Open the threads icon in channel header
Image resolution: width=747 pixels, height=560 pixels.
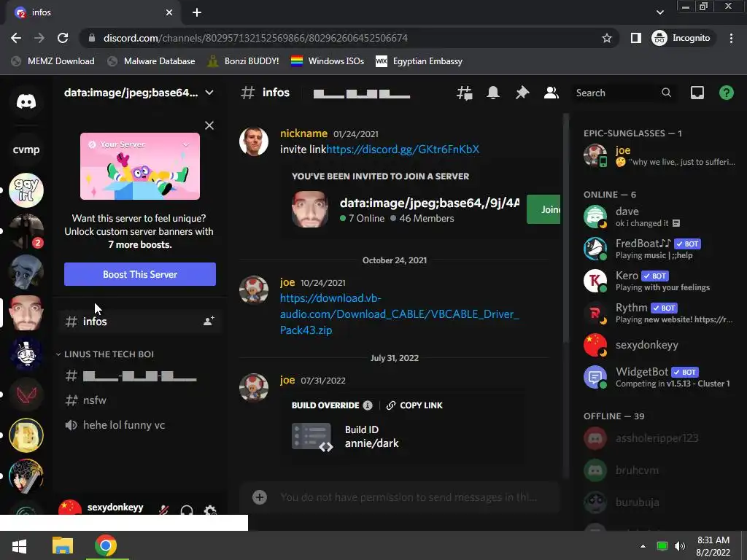click(x=464, y=93)
